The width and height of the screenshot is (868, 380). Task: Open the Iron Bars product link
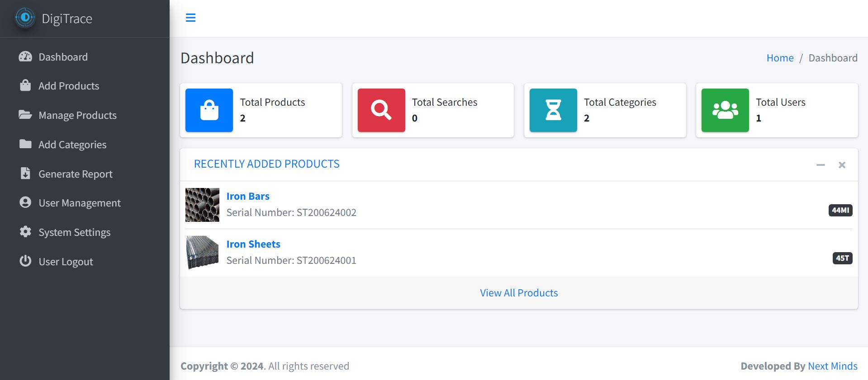click(248, 196)
